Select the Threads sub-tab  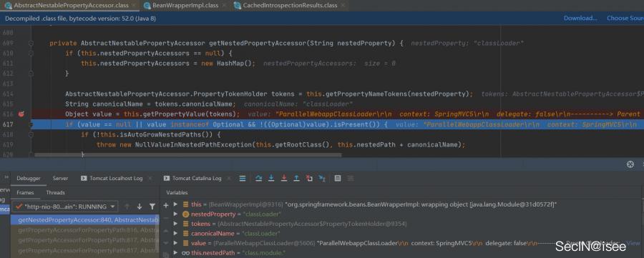click(55, 193)
